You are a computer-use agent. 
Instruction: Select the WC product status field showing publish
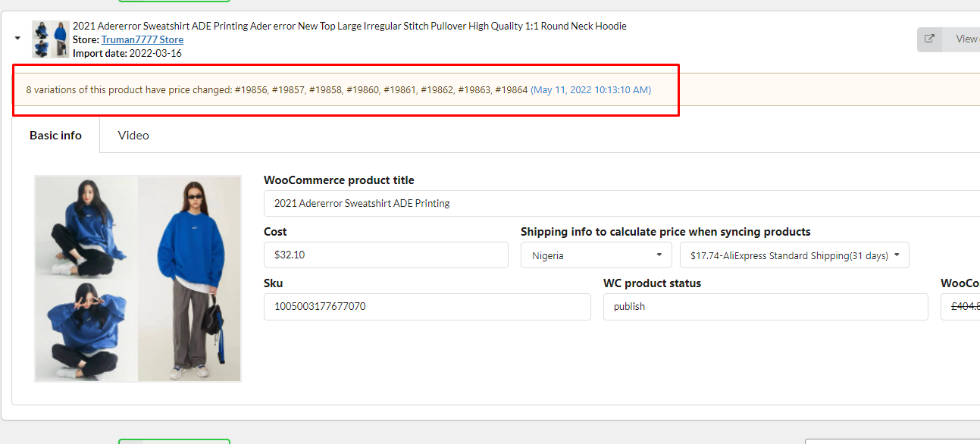(766, 307)
